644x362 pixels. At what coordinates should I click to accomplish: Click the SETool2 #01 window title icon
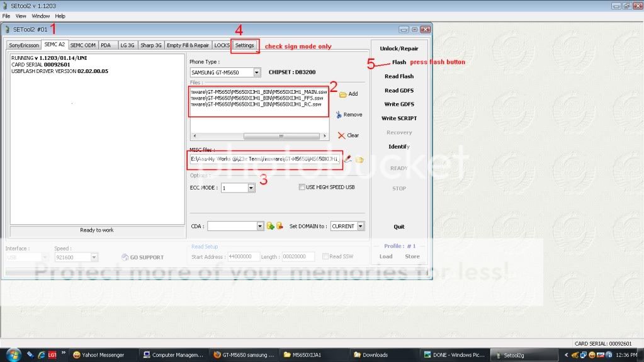click(7, 30)
